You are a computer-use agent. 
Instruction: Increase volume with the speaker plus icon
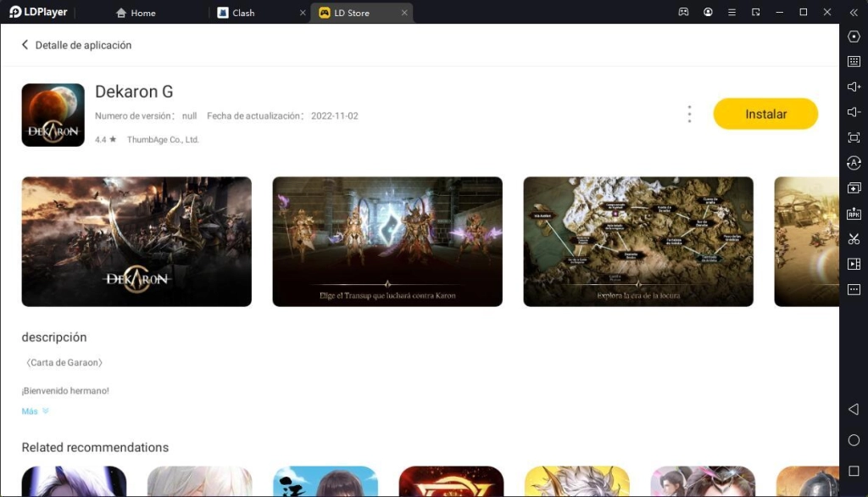pyautogui.click(x=854, y=87)
